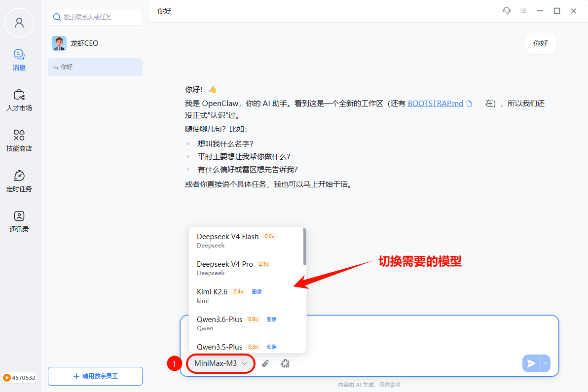588x392 pixels.
Task: Open the list menu icon in title bar
Action: tap(523, 11)
